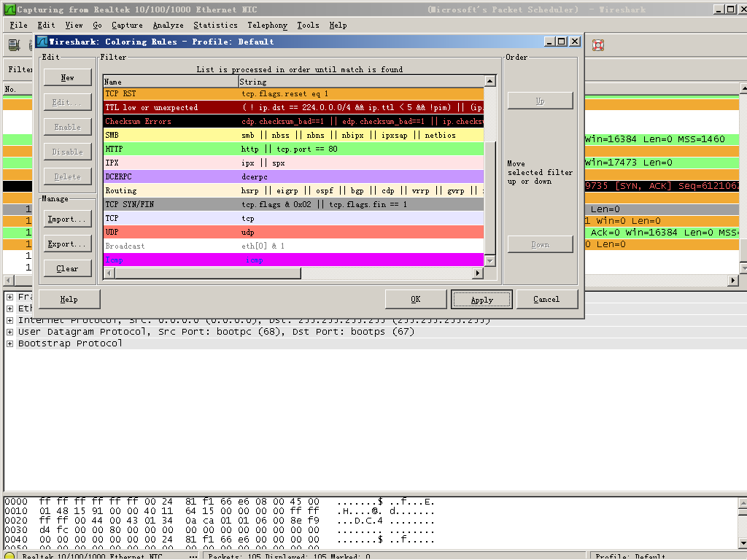Viewport: 747px width, 560px height.
Task: Click the packet row showing [SYN, ACK]
Action: pos(664,186)
